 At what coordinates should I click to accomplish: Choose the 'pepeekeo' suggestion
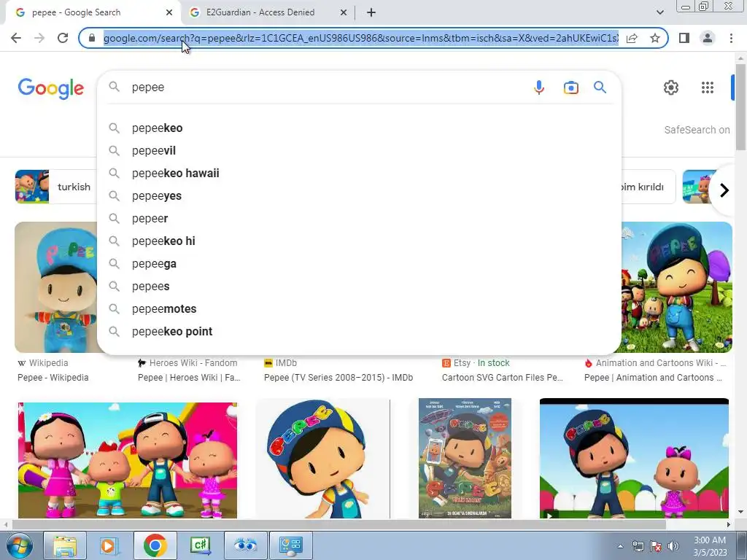click(359, 128)
